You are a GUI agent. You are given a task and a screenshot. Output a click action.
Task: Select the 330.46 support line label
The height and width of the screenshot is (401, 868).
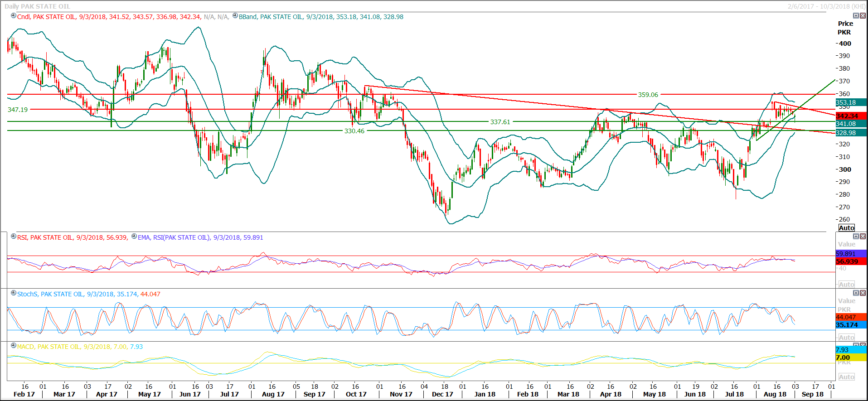(354, 131)
